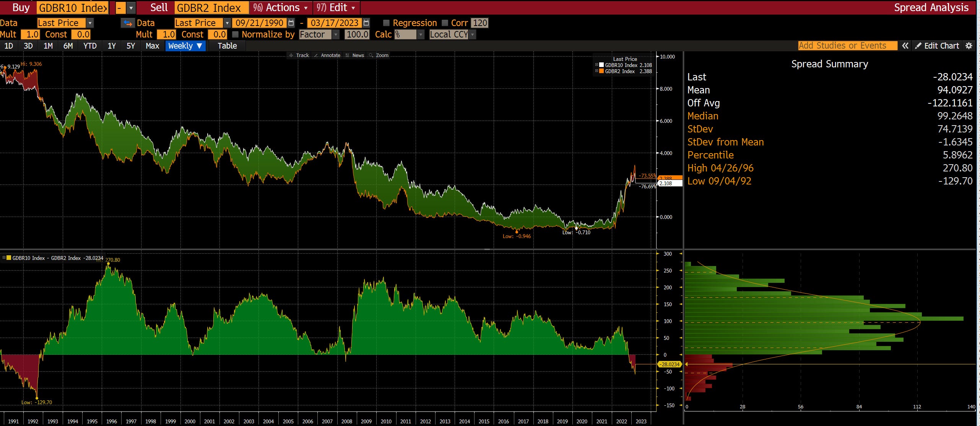The width and height of the screenshot is (980, 426).
Task: Select the Max range tab
Action: (x=152, y=46)
